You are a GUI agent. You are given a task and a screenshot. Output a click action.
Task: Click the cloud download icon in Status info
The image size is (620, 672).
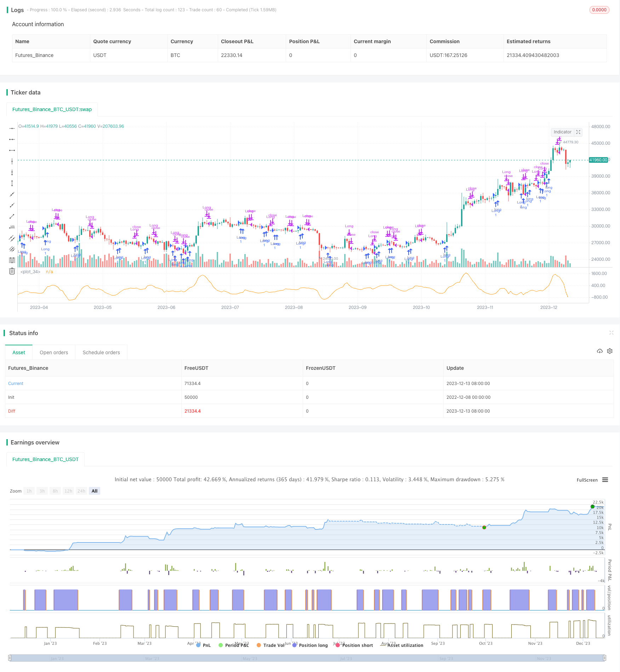(x=599, y=351)
